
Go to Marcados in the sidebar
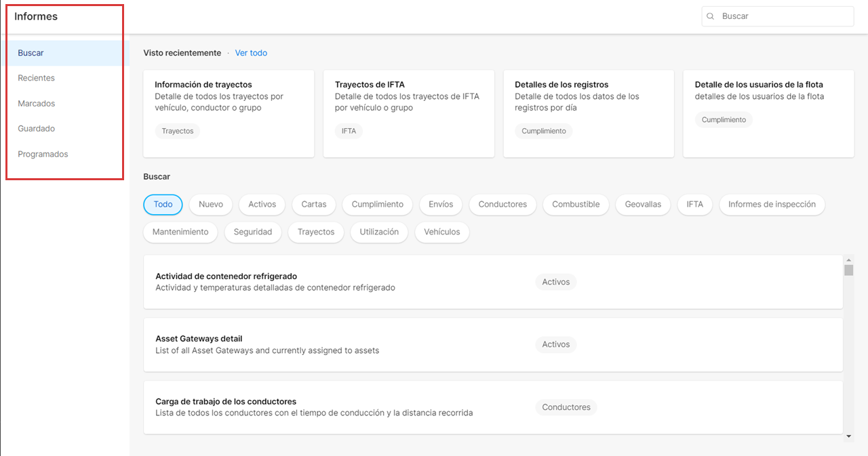click(37, 104)
